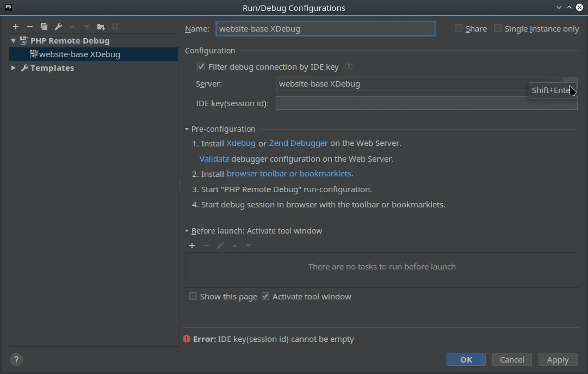Screen dimensions: 588x374
Task: Create a new folder for configurations
Action: point(101,27)
